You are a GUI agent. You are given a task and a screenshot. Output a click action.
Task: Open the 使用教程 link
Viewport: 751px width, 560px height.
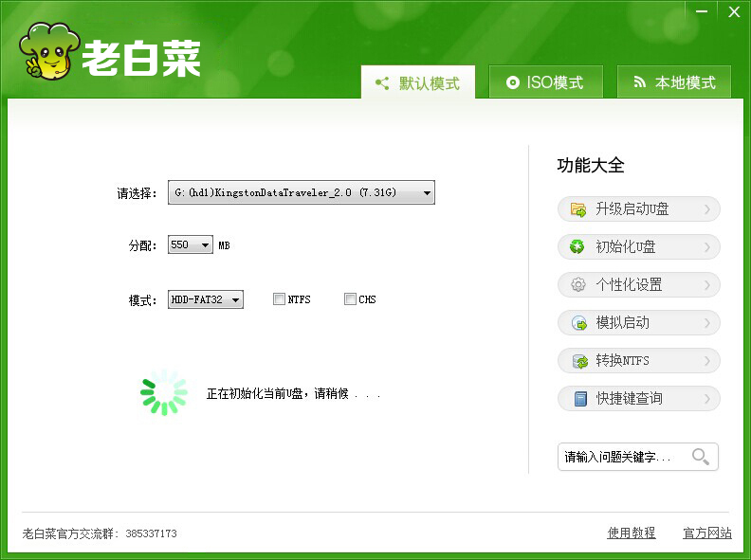(x=631, y=533)
